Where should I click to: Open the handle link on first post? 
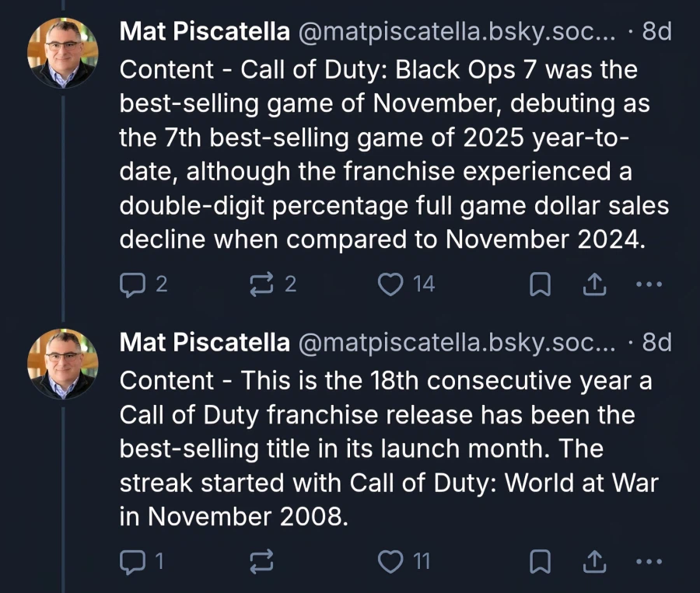coord(457,32)
